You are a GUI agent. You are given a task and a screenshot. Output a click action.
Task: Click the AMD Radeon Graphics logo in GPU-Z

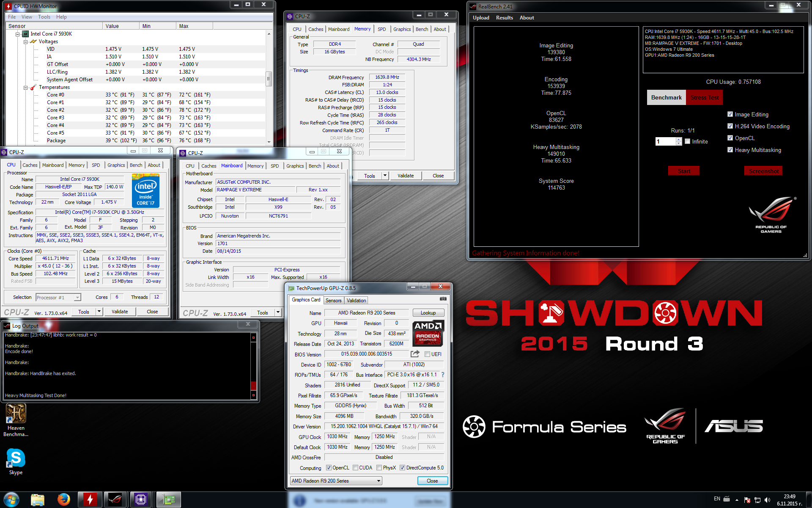[428, 333]
